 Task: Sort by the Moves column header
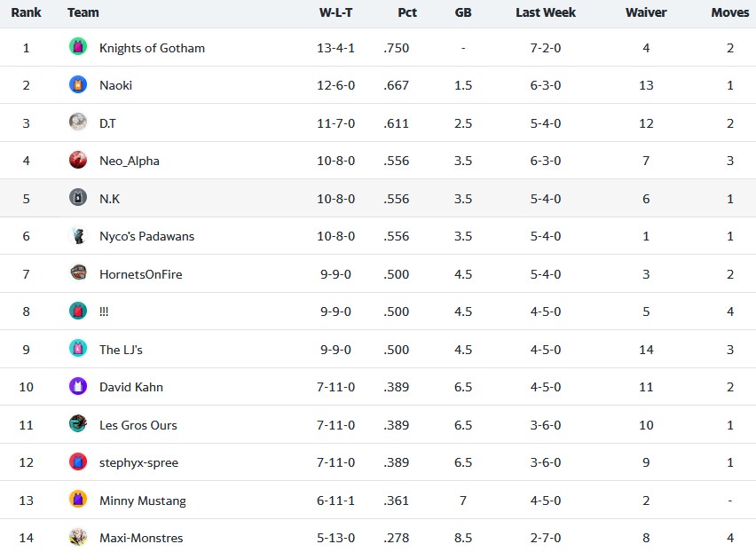(730, 12)
